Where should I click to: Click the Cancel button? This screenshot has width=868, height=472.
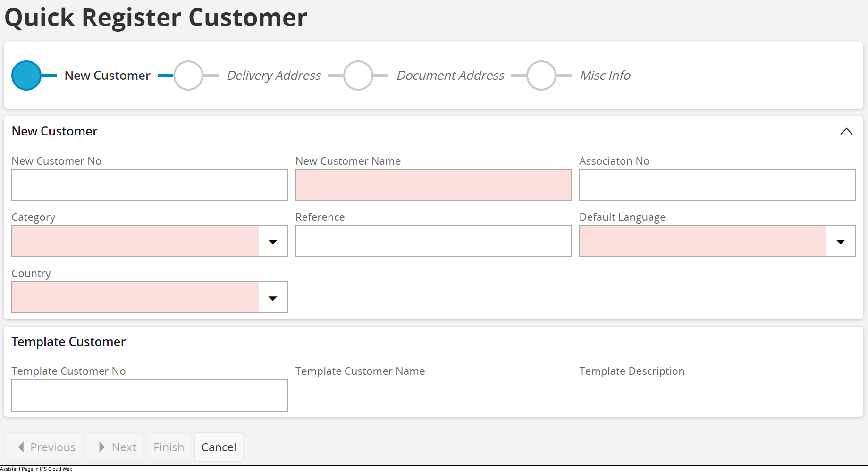219,447
